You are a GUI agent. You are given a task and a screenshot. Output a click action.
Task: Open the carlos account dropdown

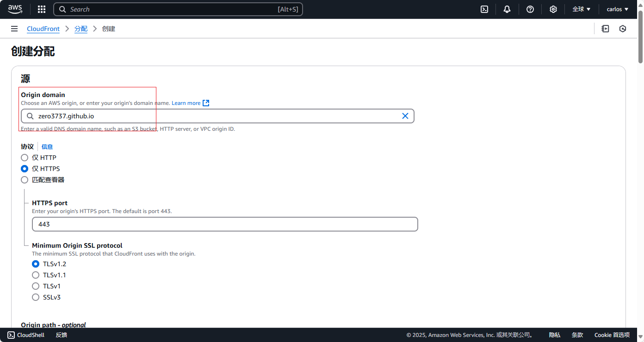[618, 9]
